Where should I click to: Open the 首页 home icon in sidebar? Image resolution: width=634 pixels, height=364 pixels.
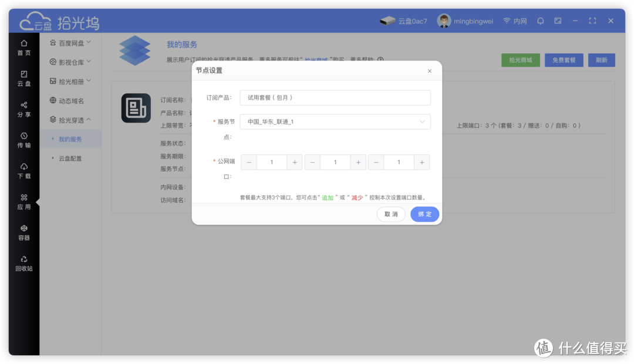click(x=23, y=47)
